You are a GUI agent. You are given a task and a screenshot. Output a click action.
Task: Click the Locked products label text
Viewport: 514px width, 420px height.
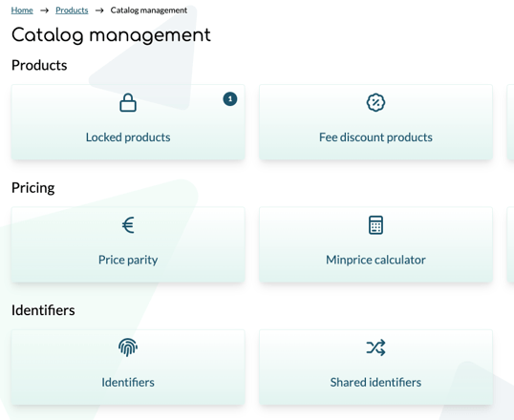pyautogui.click(x=128, y=137)
